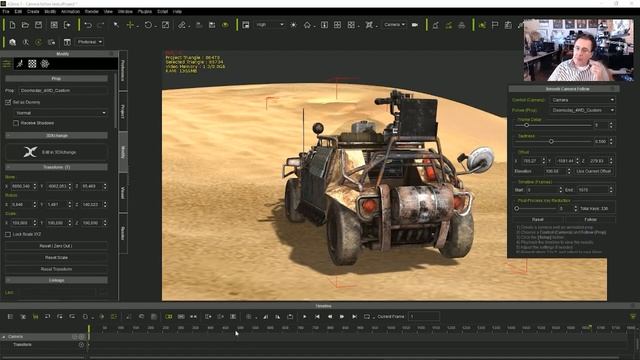Click the loop playback icon in timeline
Screen dimensions: 640x360
pyautogui.click(x=367, y=317)
